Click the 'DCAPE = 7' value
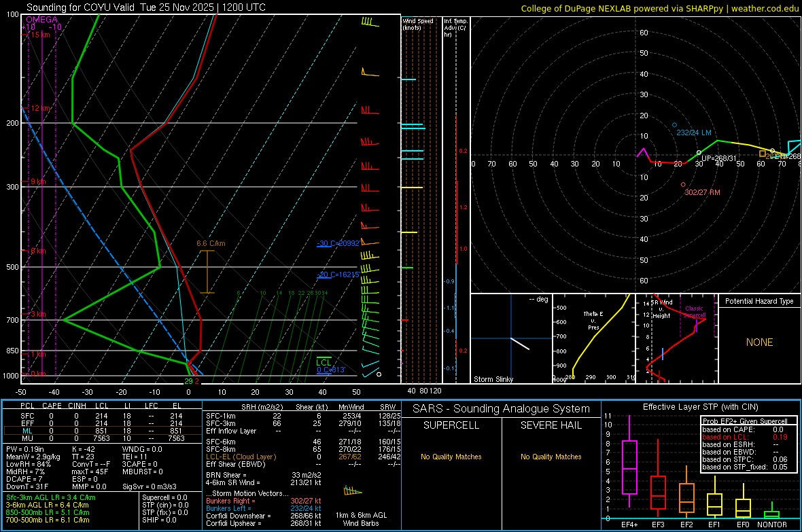Viewport: 802px width, 532px height. coord(24,479)
